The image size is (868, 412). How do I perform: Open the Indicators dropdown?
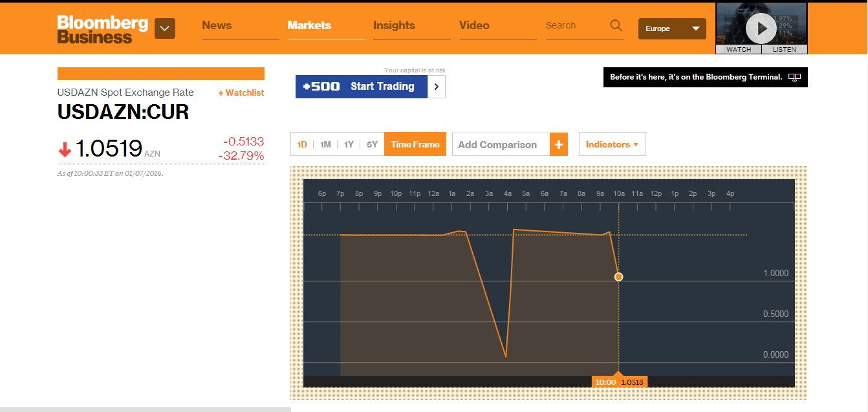point(612,144)
